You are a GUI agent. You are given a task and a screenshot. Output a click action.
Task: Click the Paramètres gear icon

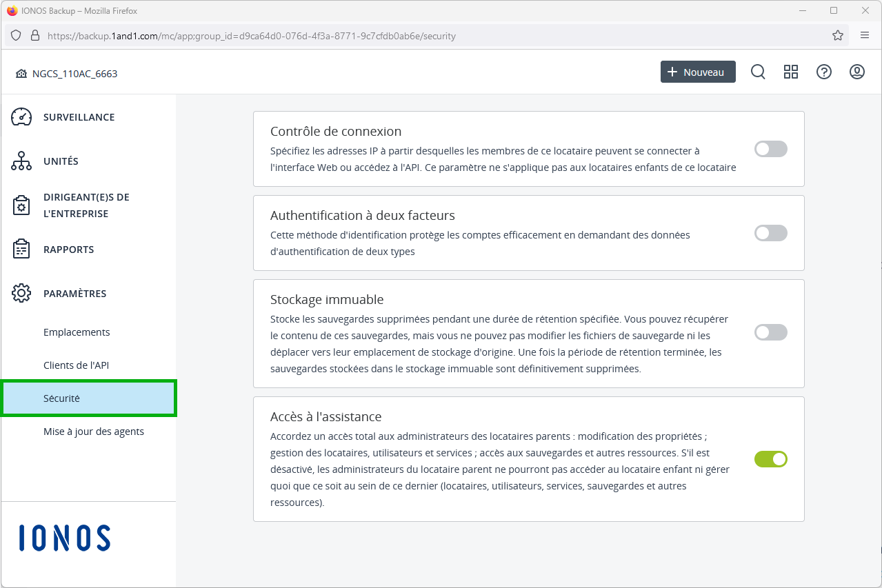(21, 294)
